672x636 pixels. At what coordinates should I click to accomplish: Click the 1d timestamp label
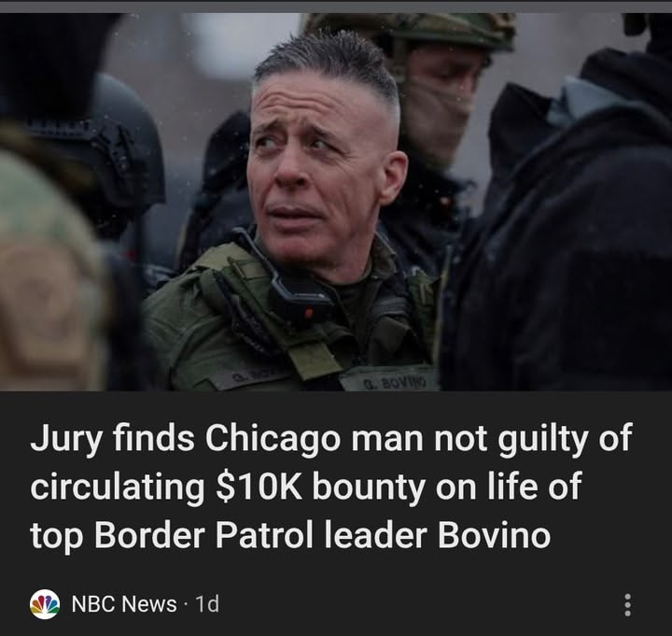click(x=207, y=604)
